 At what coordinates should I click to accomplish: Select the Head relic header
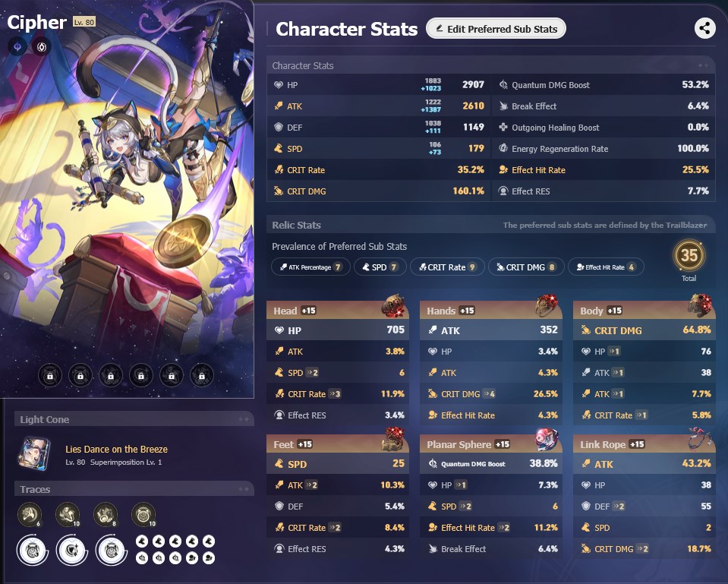[338, 311]
